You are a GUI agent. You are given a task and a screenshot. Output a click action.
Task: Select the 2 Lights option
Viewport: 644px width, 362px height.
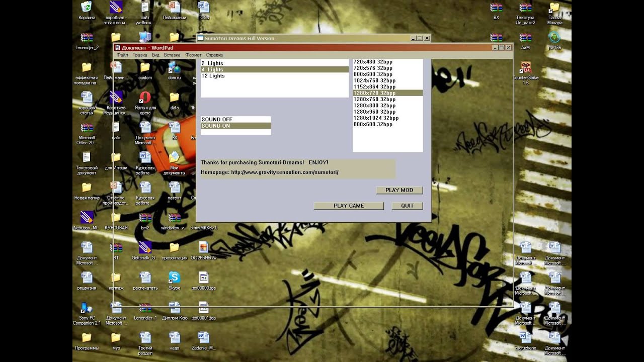(275, 63)
